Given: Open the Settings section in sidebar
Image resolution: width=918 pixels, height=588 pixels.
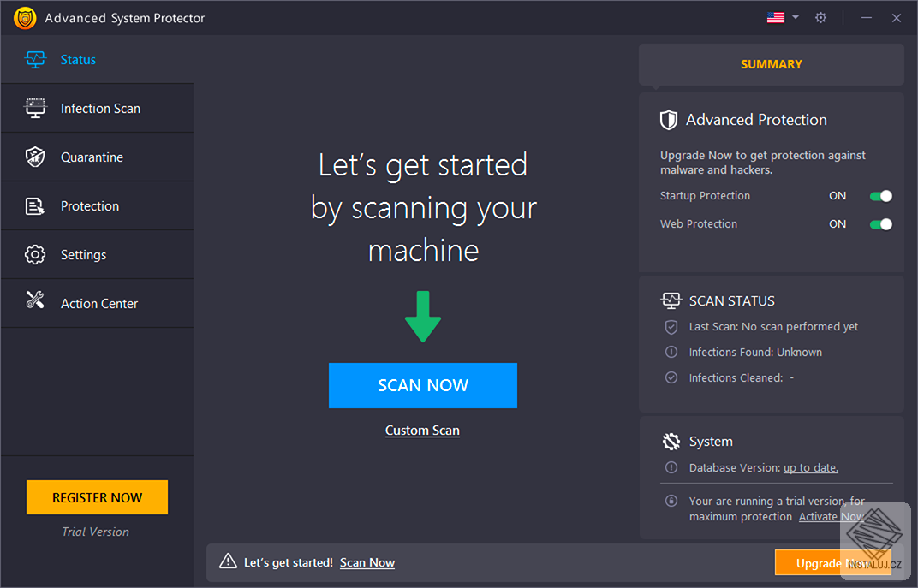Looking at the screenshot, I should (97, 254).
